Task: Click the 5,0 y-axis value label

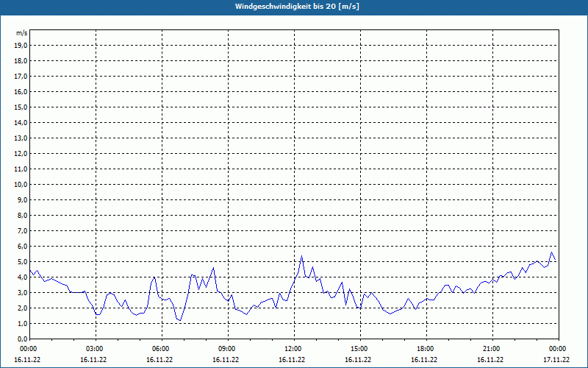Action: [21, 261]
